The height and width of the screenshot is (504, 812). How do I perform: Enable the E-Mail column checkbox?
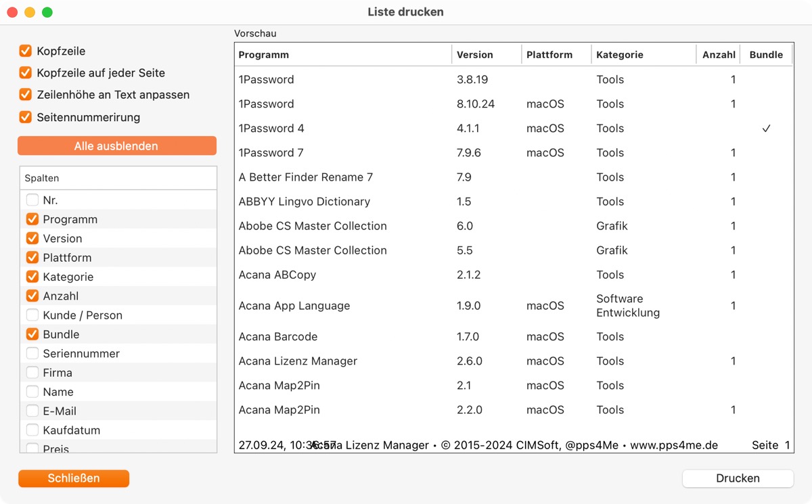[32, 411]
